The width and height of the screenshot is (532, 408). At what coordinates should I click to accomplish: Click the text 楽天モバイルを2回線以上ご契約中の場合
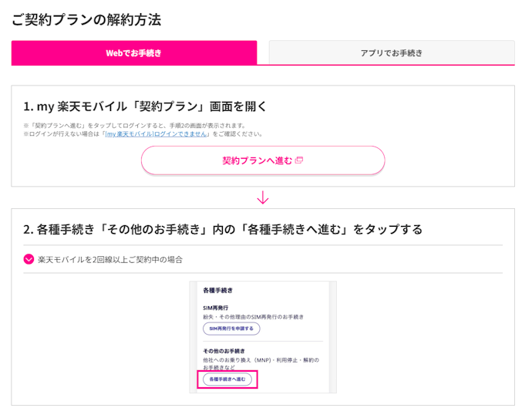click(110, 260)
